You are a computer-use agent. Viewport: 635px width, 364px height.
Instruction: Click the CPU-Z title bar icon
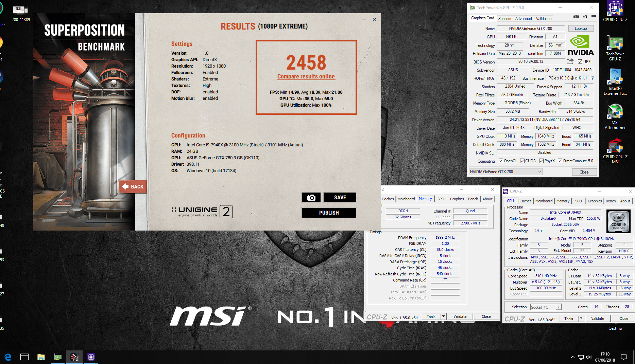point(505,192)
